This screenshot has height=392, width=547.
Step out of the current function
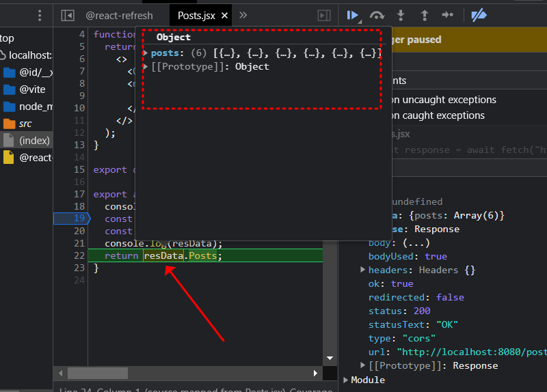click(424, 15)
